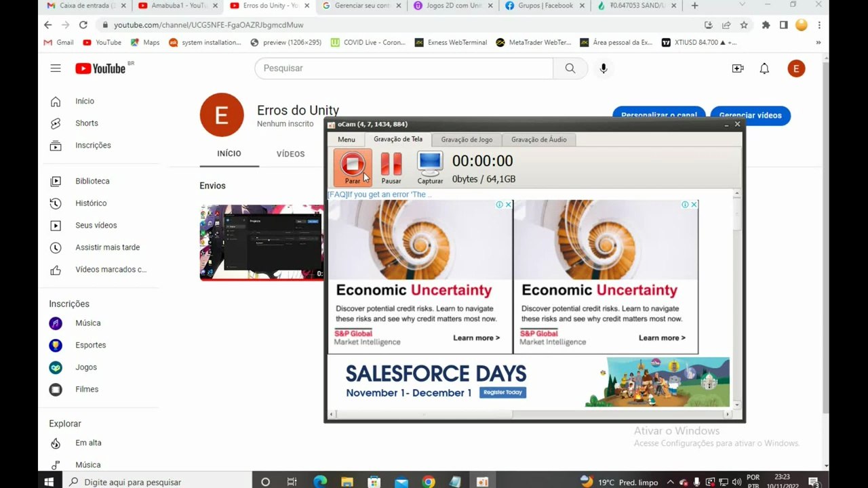Open Chrome extensions puzzle icon

tap(766, 25)
